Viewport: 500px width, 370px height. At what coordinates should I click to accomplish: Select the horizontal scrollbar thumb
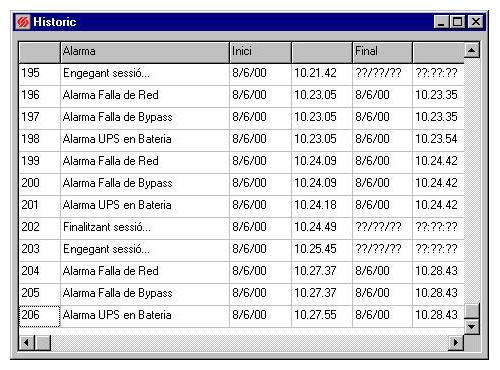pyautogui.click(x=43, y=343)
